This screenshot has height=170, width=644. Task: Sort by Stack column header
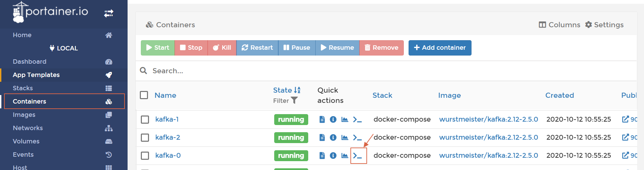click(x=382, y=95)
